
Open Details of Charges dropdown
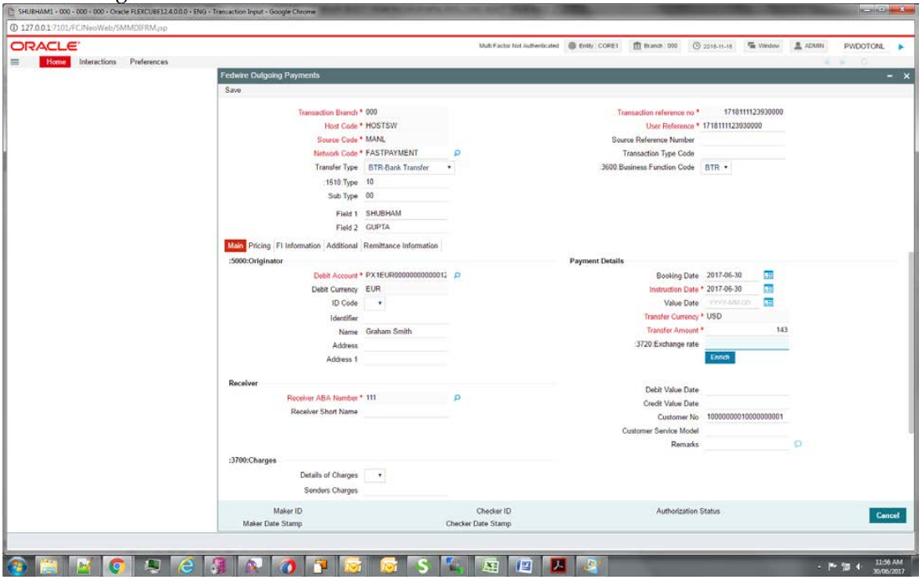click(375, 476)
